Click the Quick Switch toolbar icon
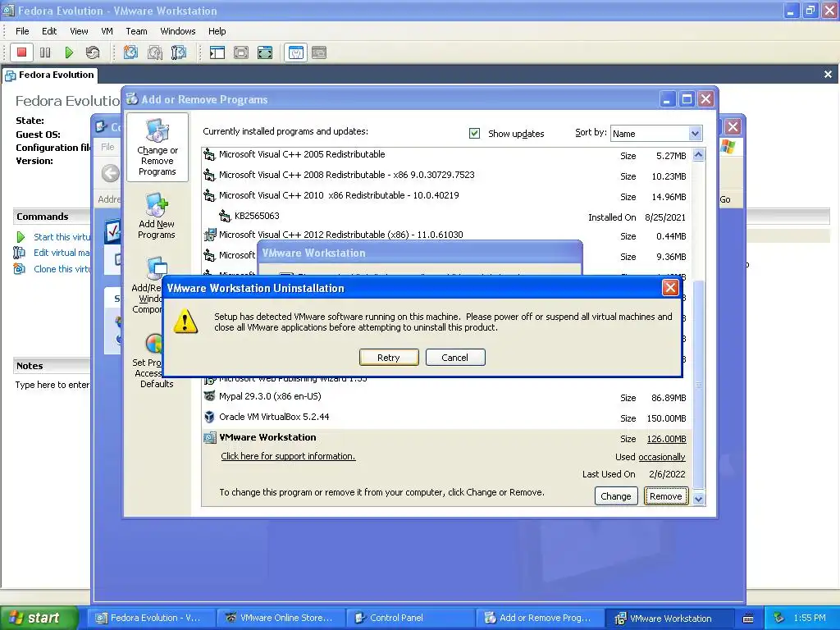 (241, 52)
